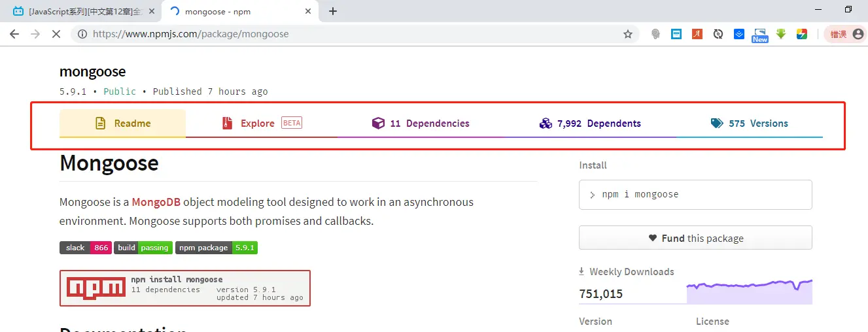Open a new browser tab
868x332 pixels.
click(333, 11)
